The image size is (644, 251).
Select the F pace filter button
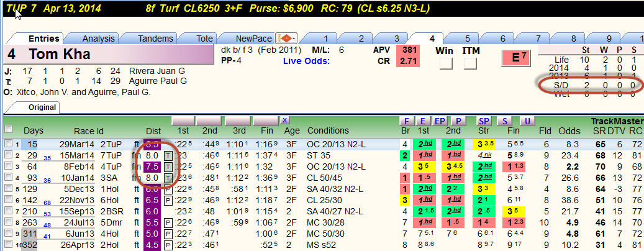coord(407,121)
